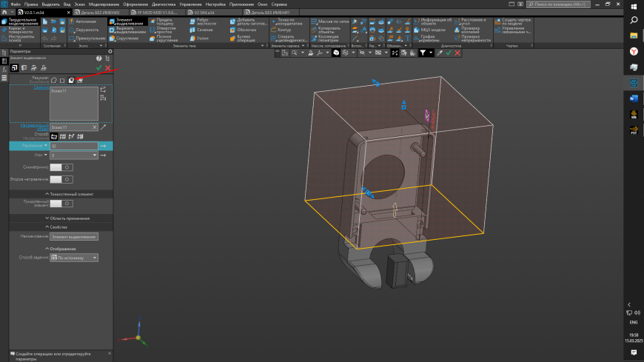Click Проверка коллизий tool
The height and width of the screenshot is (362, 644).
pos(467,30)
